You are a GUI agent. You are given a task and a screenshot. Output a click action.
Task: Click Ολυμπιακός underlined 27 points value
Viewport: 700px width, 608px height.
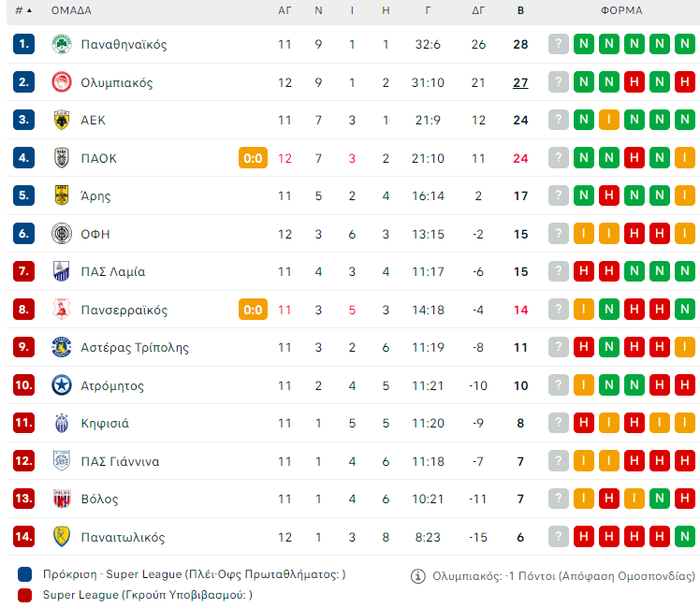click(520, 82)
